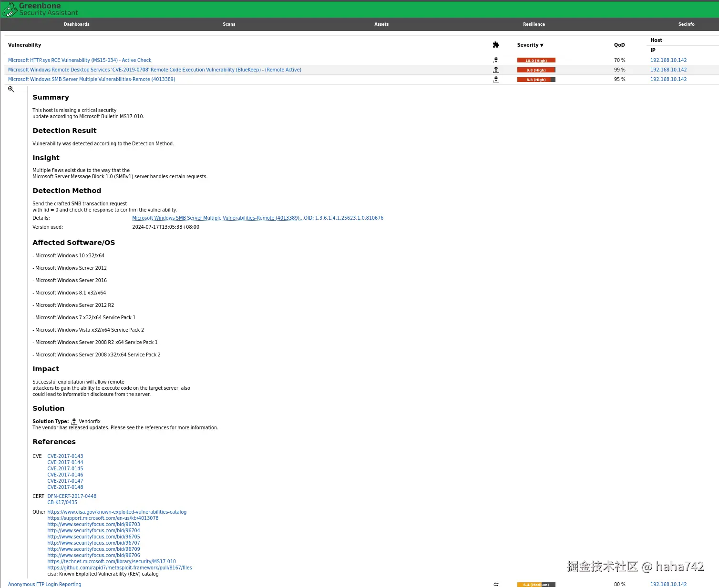Screen dimensions: 719x588
Task: Open DFN-CERT-2017-0448 advisory
Action: click(72, 496)
